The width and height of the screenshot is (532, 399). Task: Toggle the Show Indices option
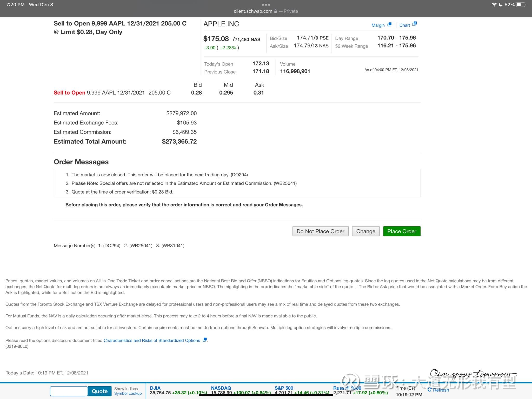coord(126,389)
